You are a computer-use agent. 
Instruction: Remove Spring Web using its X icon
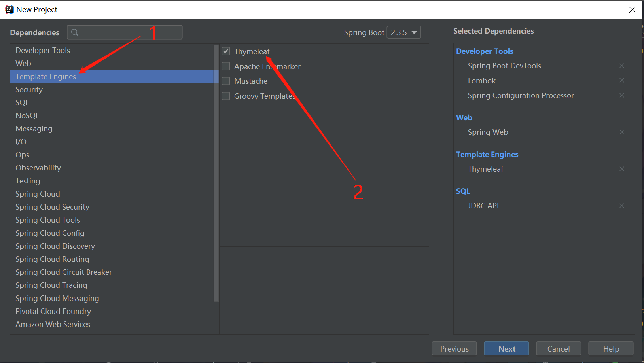(622, 132)
